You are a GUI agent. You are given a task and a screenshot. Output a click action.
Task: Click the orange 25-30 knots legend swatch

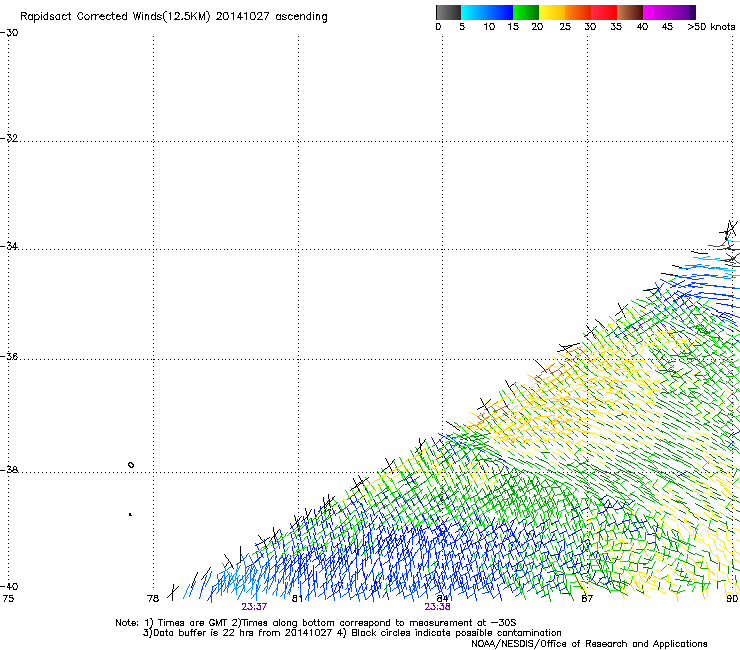(578, 12)
